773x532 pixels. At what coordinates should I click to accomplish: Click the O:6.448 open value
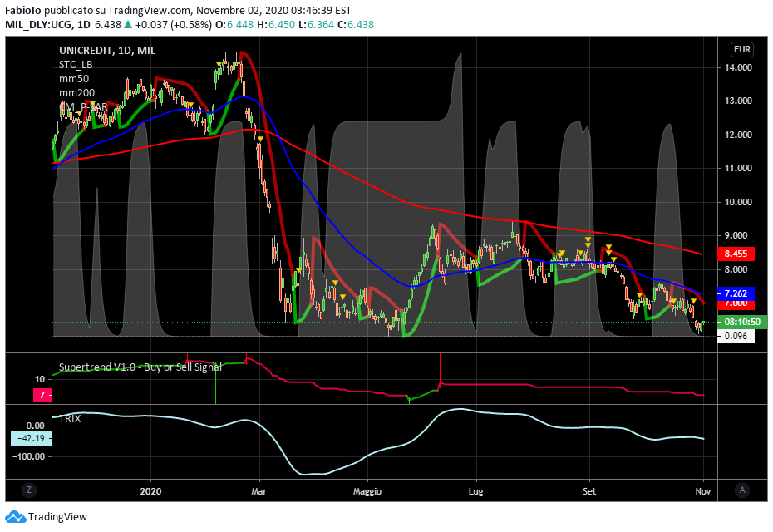234,25
